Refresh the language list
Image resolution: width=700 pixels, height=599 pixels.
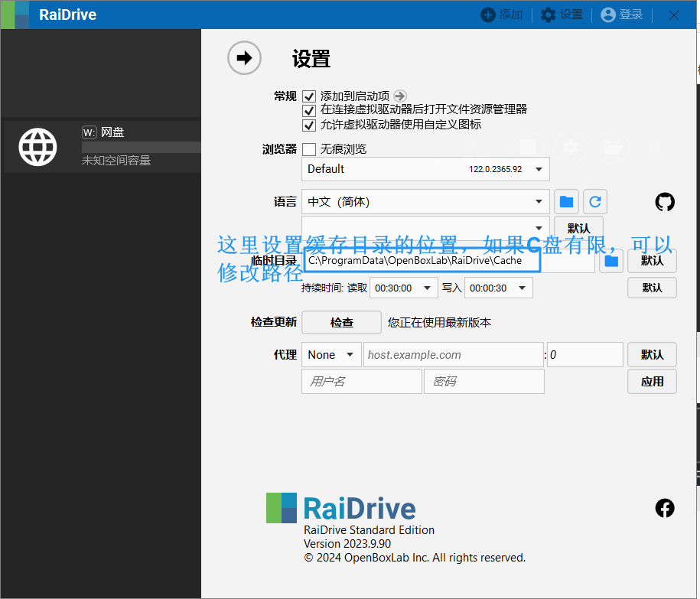click(x=594, y=201)
